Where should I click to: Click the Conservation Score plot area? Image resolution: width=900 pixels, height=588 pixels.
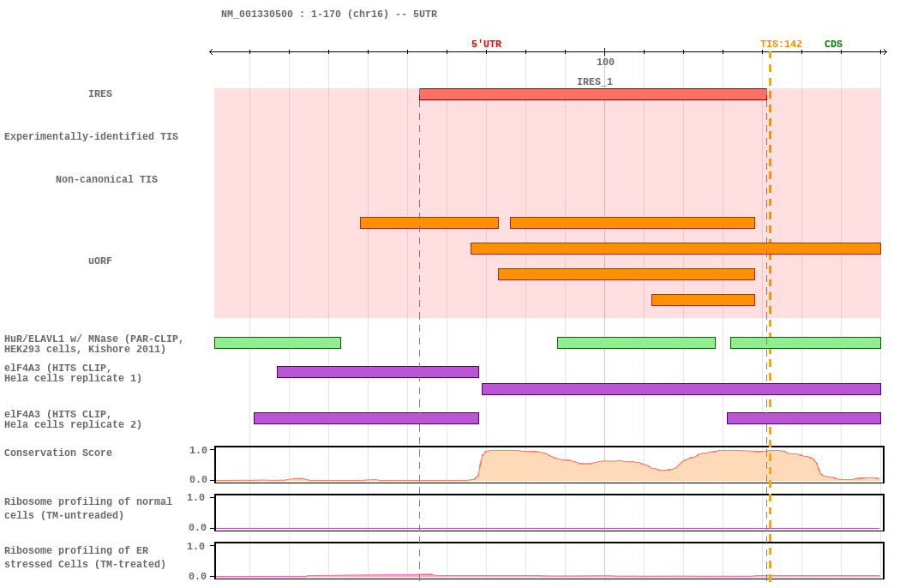click(549, 465)
